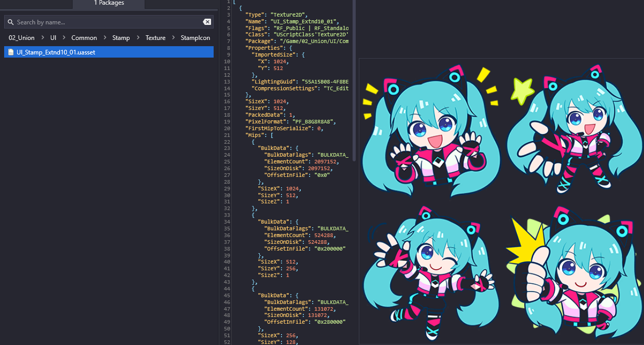Click the "LightingGuid" line
This screenshot has width=644, height=345.
(300, 81)
